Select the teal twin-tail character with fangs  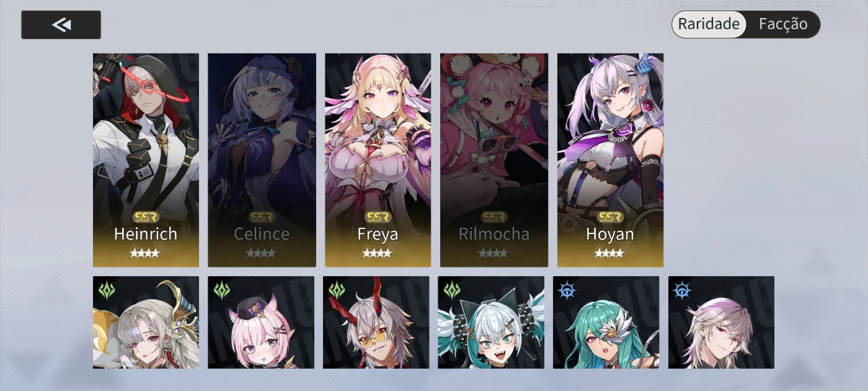[491, 322]
